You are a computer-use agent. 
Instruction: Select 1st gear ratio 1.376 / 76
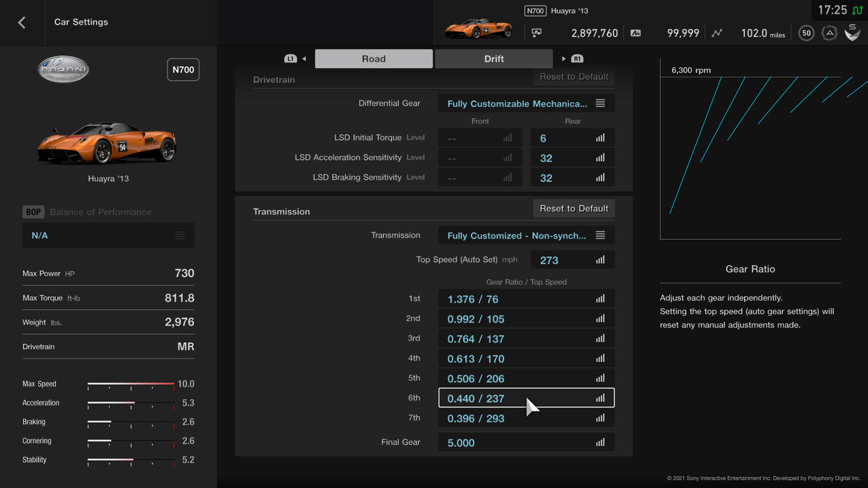click(527, 299)
